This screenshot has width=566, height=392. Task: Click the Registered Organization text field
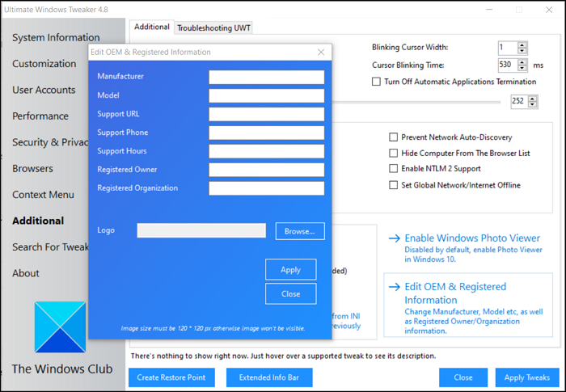266,188
